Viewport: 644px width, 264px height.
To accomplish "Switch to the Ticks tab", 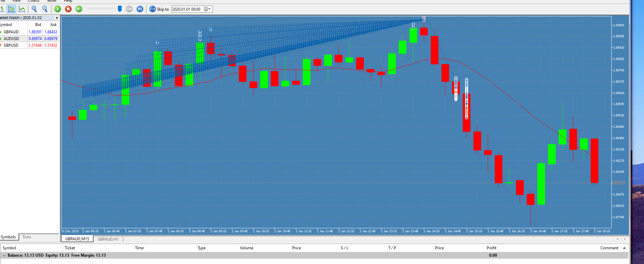I will point(27,237).
